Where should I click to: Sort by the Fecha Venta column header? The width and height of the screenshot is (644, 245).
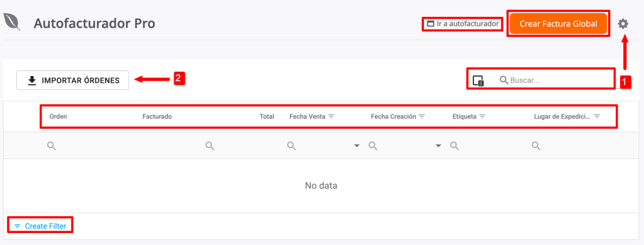(307, 117)
